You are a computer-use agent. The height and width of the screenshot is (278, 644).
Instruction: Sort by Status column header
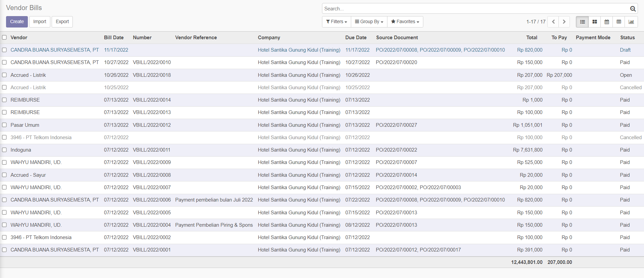click(x=627, y=38)
